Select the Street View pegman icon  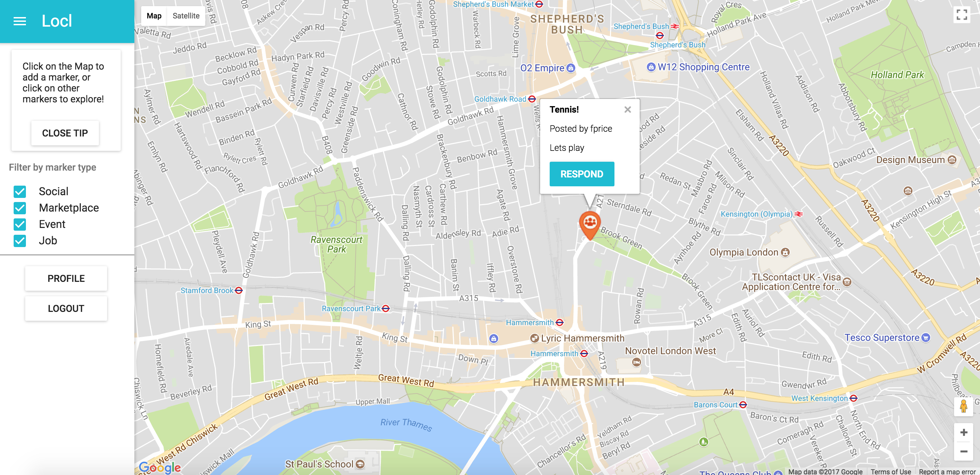tap(964, 406)
